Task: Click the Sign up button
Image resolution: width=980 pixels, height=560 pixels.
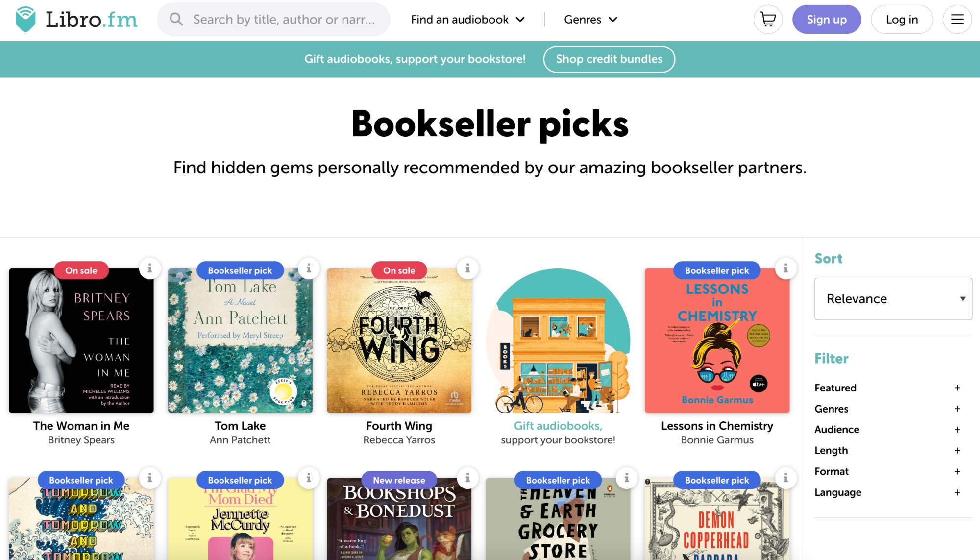Action: point(827,19)
